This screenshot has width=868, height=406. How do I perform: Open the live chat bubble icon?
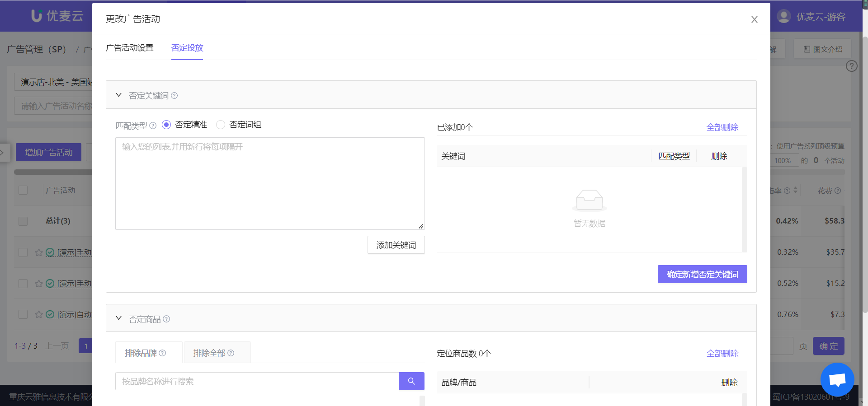click(837, 379)
